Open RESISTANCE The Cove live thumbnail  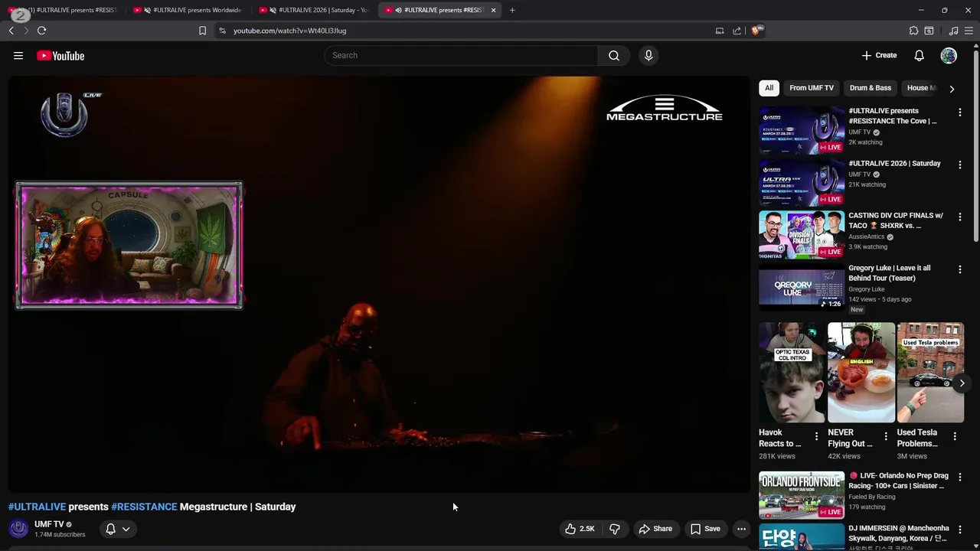click(x=802, y=130)
